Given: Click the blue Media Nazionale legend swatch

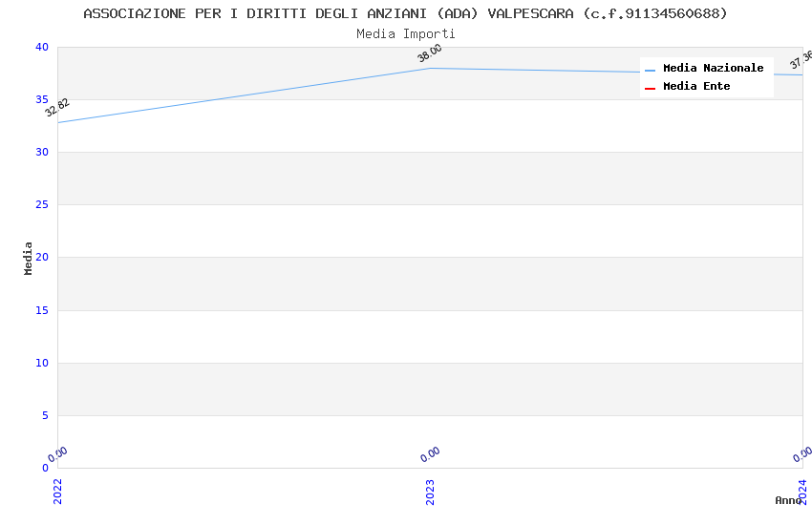Looking at the screenshot, I should pos(650,70).
